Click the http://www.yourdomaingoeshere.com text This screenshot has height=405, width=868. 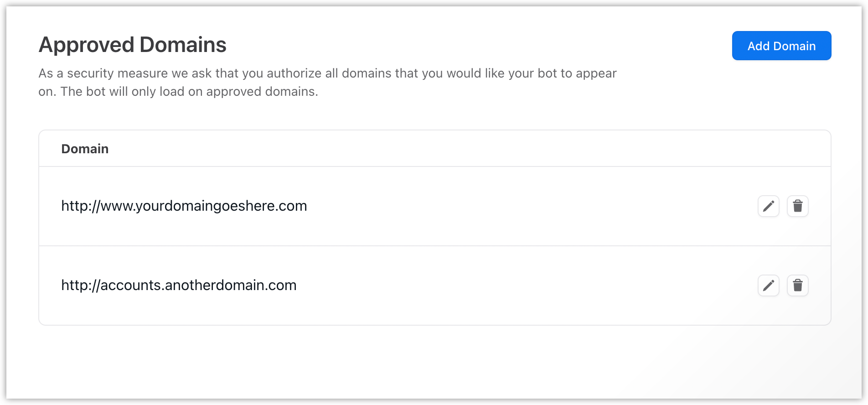184,206
